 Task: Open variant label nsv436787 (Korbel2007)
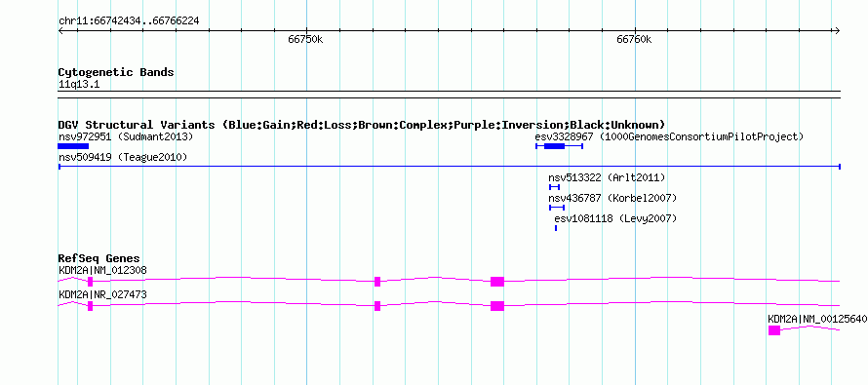(x=612, y=198)
